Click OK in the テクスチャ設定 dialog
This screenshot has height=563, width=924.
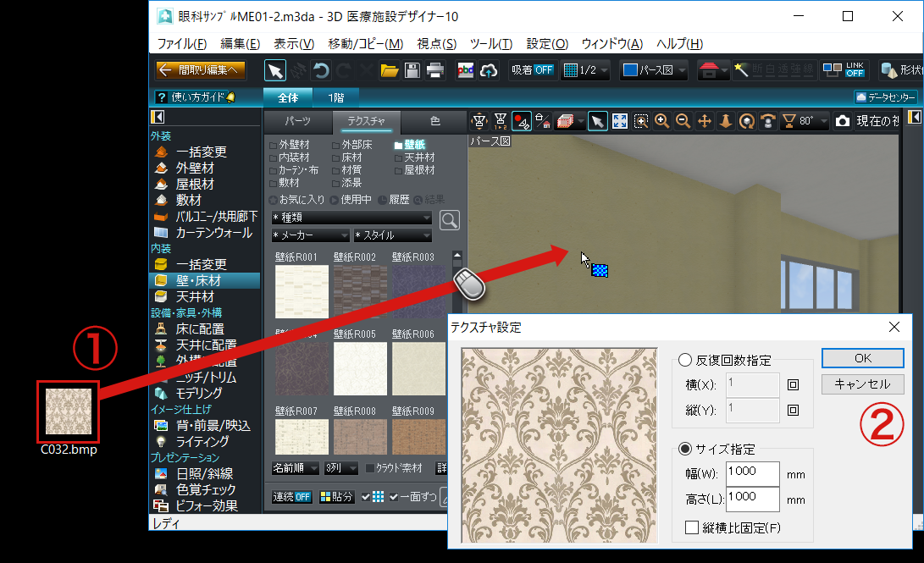coord(862,358)
